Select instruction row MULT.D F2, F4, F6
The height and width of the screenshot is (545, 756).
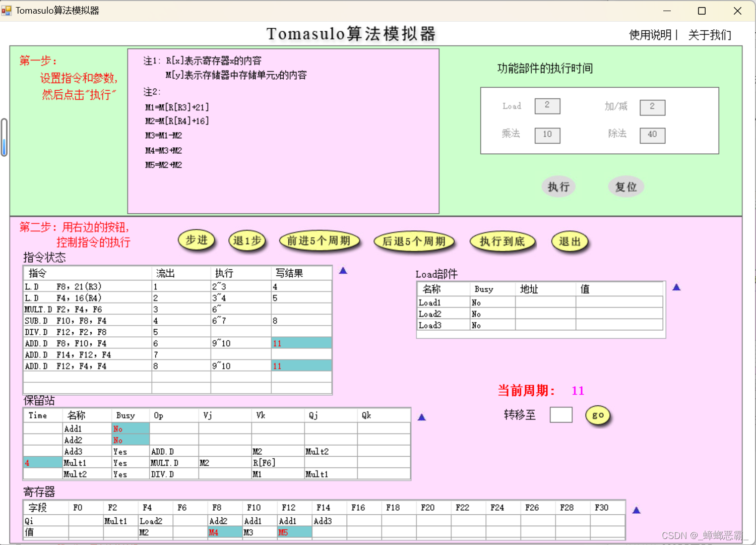[x=177, y=309]
